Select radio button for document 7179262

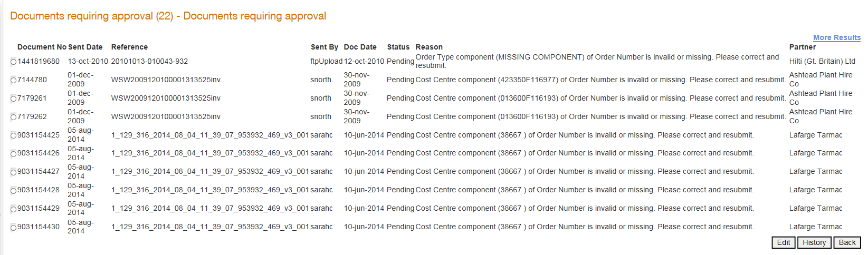click(14, 117)
